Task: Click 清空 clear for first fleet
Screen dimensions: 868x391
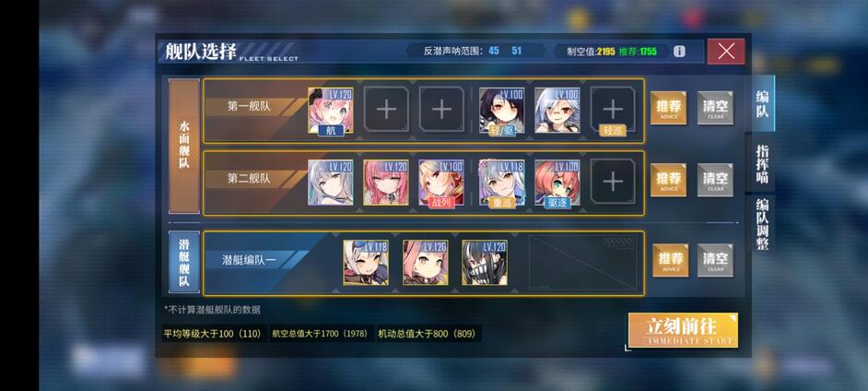Action: [x=715, y=108]
